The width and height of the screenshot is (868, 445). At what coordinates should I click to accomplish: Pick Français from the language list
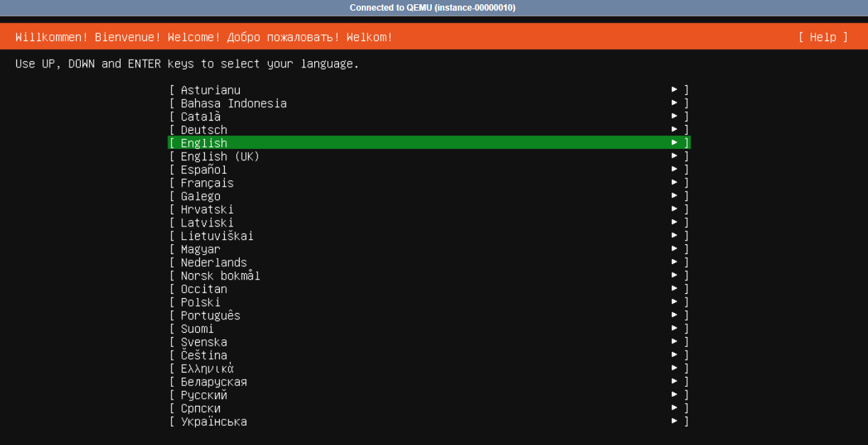point(207,183)
